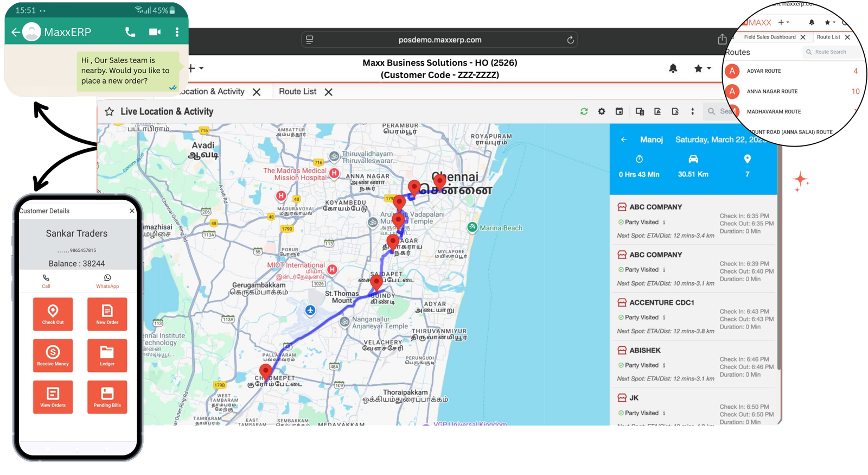Go back using arrow beside Manoj

[624, 140]
